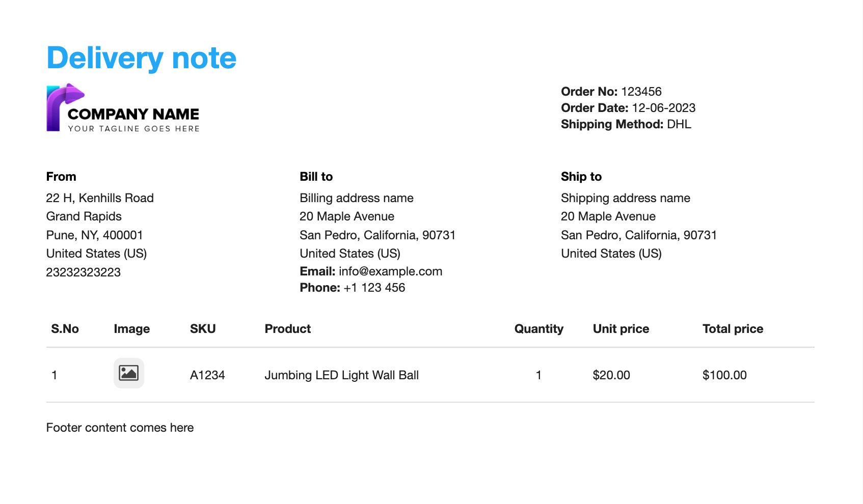Click the Footer content comes here text
The width and height of the screenshot is (863, 504).
(x=120, y=428)
